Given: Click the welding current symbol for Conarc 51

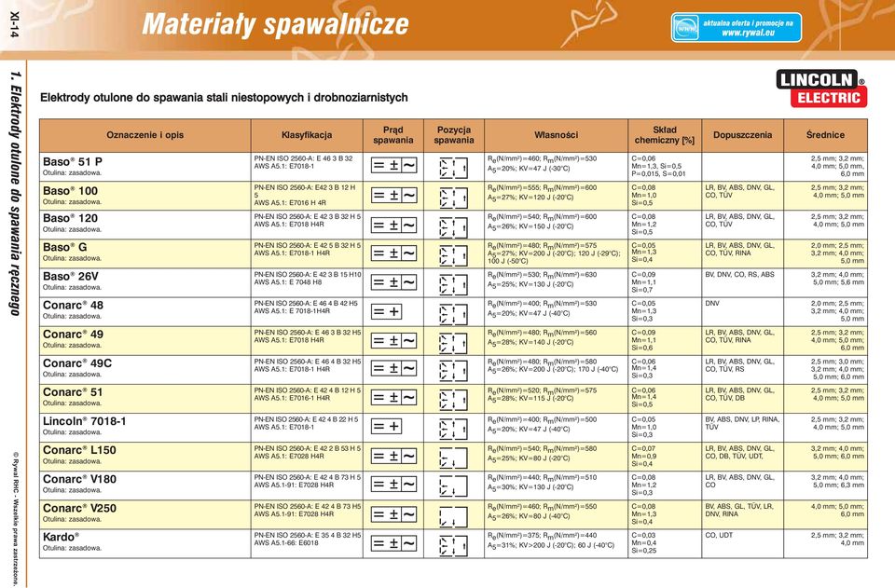Looking at the screenshot, I should pos(393,398).
